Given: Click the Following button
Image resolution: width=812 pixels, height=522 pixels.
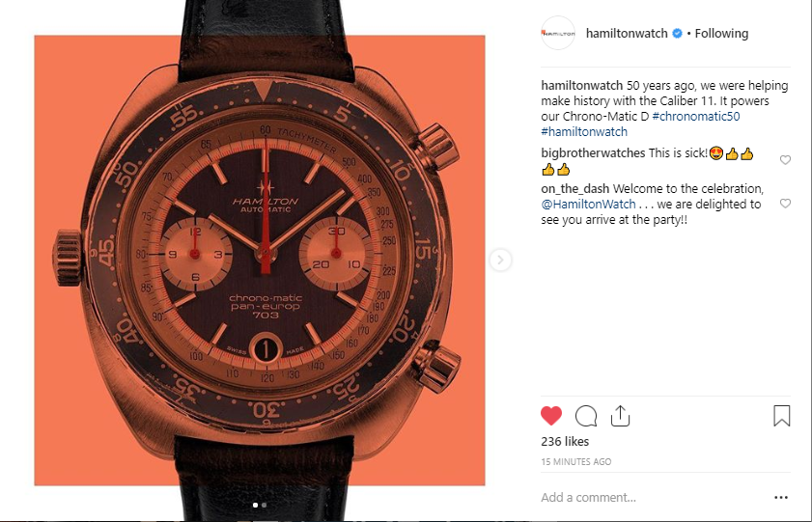Looking at the screenshot, I should coord(721,34).
